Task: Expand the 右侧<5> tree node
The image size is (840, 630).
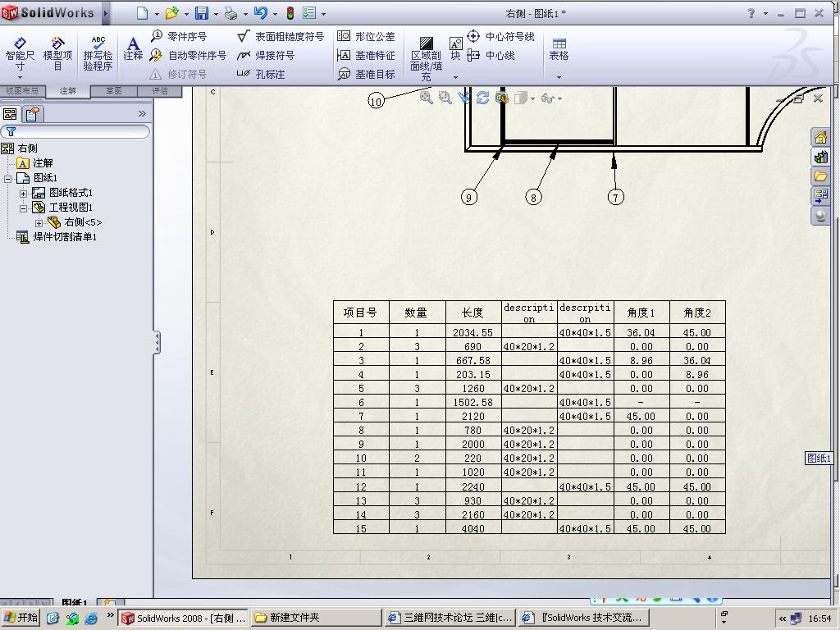Action: click(39, 223)
